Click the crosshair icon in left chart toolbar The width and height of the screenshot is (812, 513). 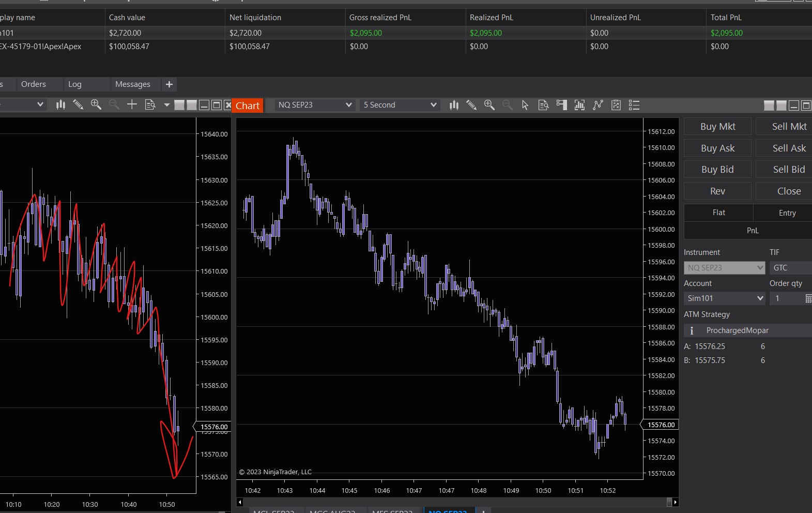point(132,105)
